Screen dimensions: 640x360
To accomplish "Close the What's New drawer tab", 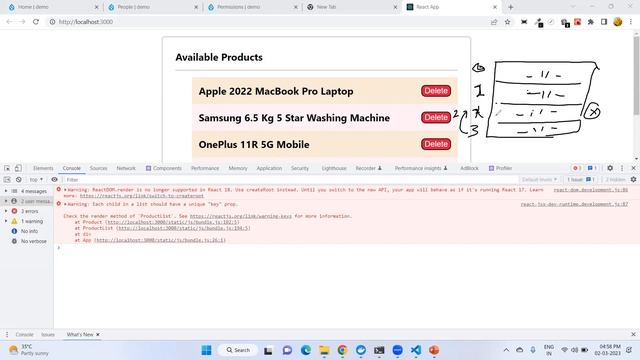I will (x=98, y=334).
